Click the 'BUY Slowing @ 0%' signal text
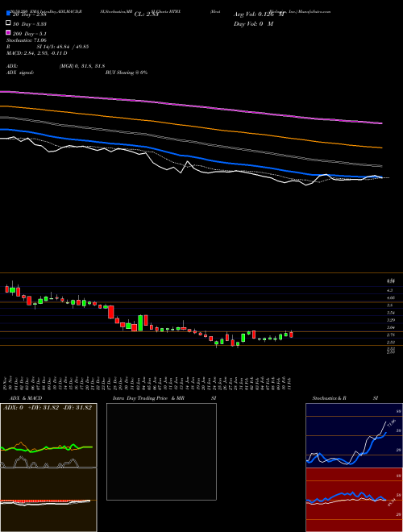 pos(127,73)
